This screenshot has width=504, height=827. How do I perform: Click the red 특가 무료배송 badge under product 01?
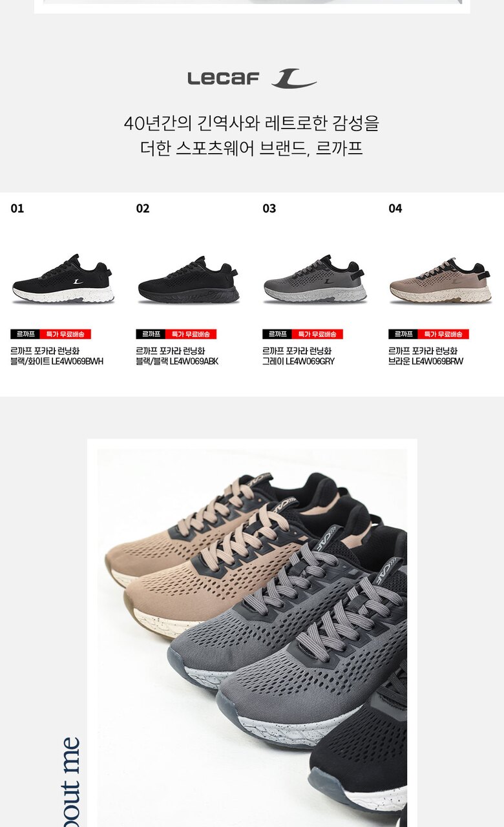[x=65, y=334]
